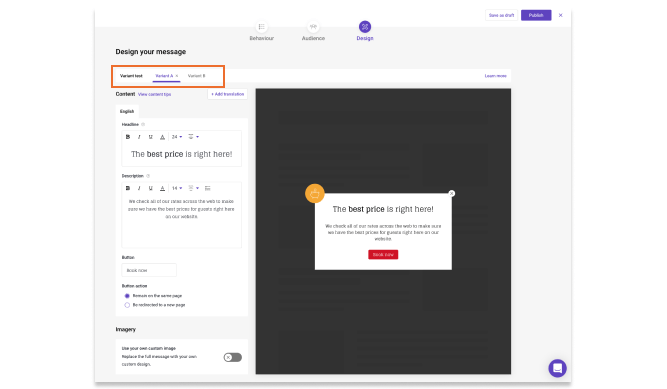Close the Variant A tab
The height and width of the screenshot is (389, 667).
pyautogui.click(x=177, y=76)
